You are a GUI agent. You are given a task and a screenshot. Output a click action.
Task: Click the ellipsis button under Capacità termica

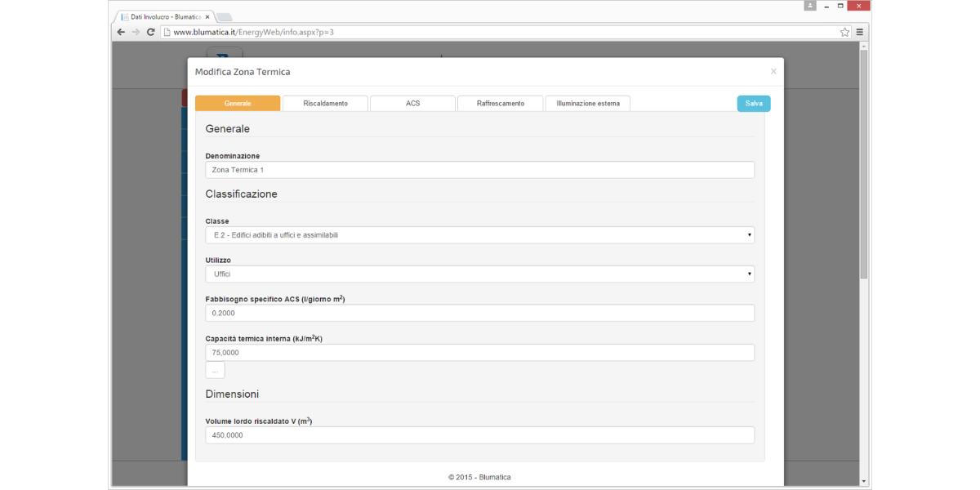coord(215,370)
